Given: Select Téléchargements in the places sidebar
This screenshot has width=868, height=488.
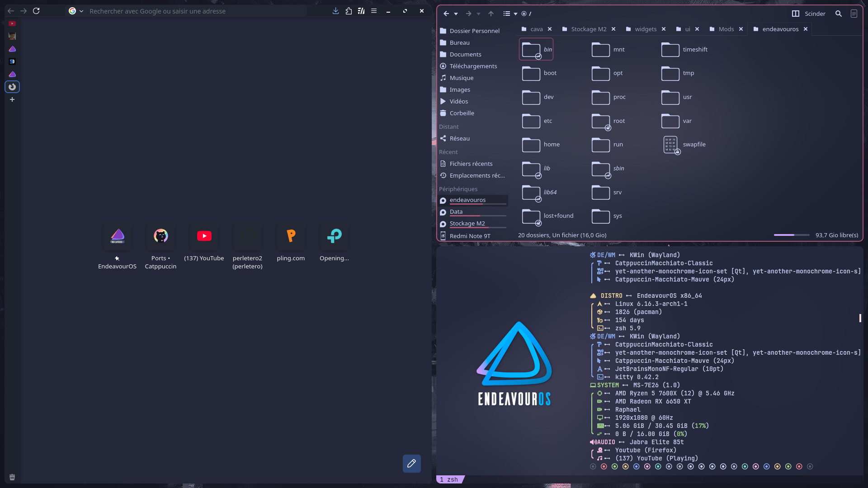Looking at the screenshot, I should (473, 66).
